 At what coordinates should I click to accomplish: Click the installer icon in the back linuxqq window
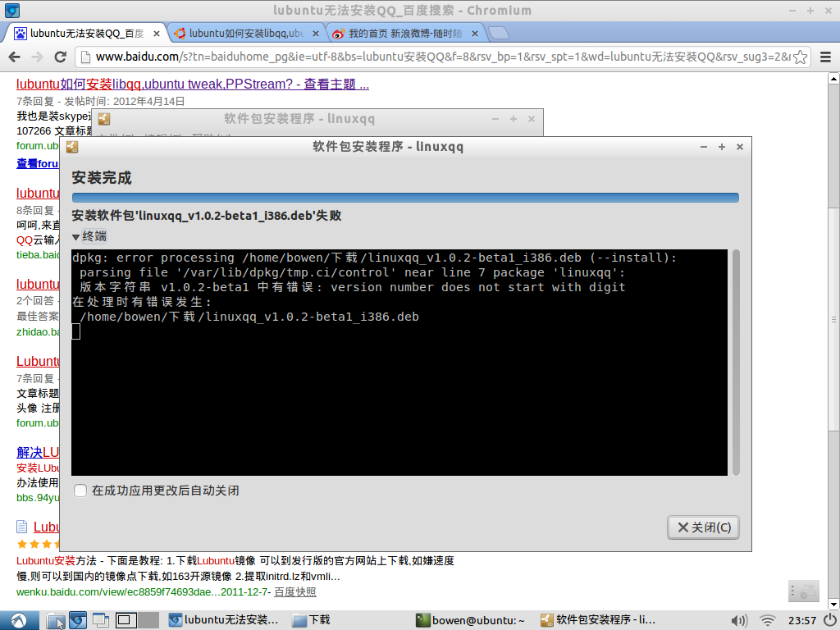point(104,119)
